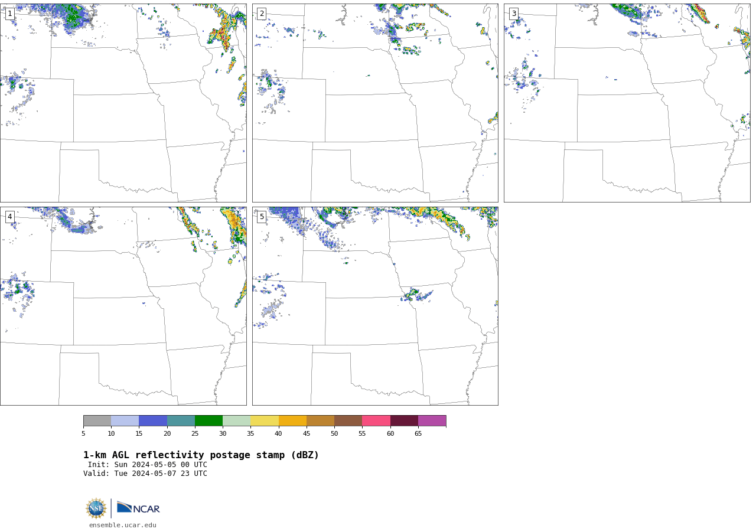Image resolution: width=756 pixels, height=532 pixels.
Task: Click the "Valid: Tue 2024-05-07 23 UTC" line
Action: 145,474
